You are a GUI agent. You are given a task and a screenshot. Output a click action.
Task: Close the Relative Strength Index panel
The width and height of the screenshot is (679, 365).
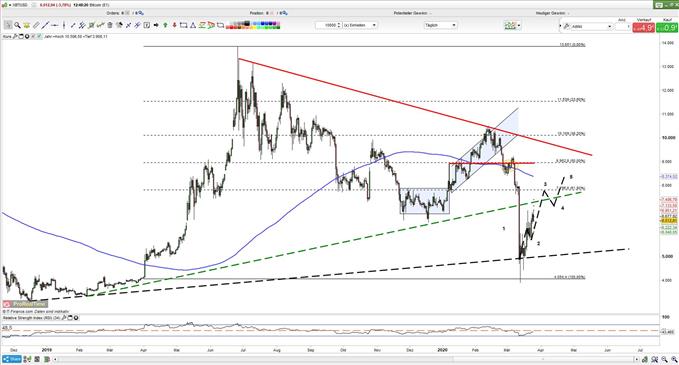click(76, 318)
